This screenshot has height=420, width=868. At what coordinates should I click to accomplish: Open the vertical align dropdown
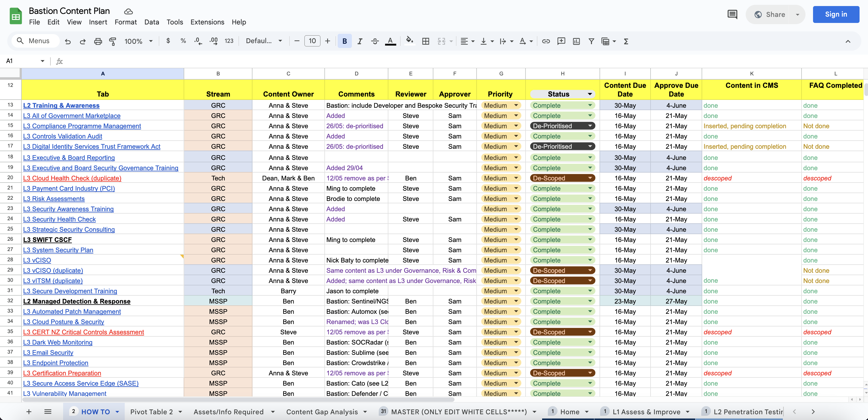(487, 41)
